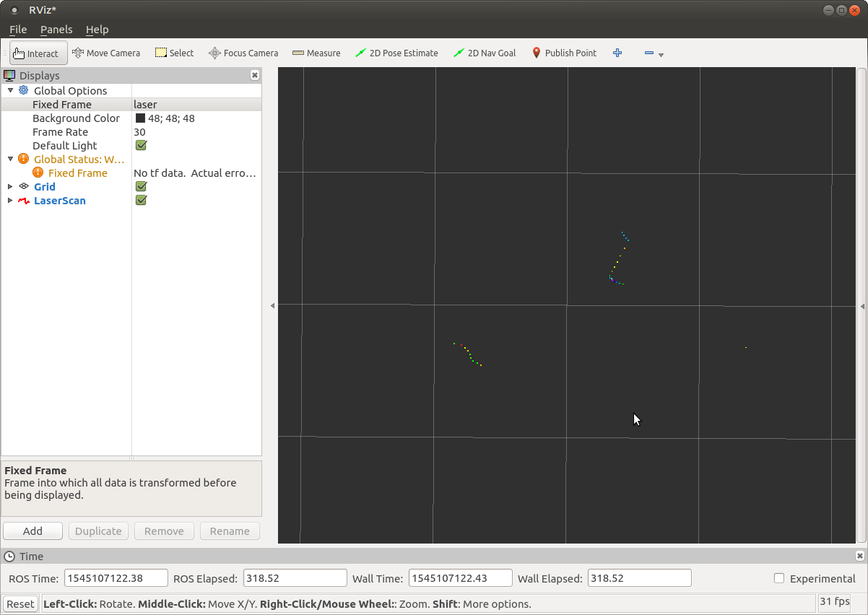Viewport: 868px width, 615px height.
Task: Select the Interact tool
Action: [38, 53]
